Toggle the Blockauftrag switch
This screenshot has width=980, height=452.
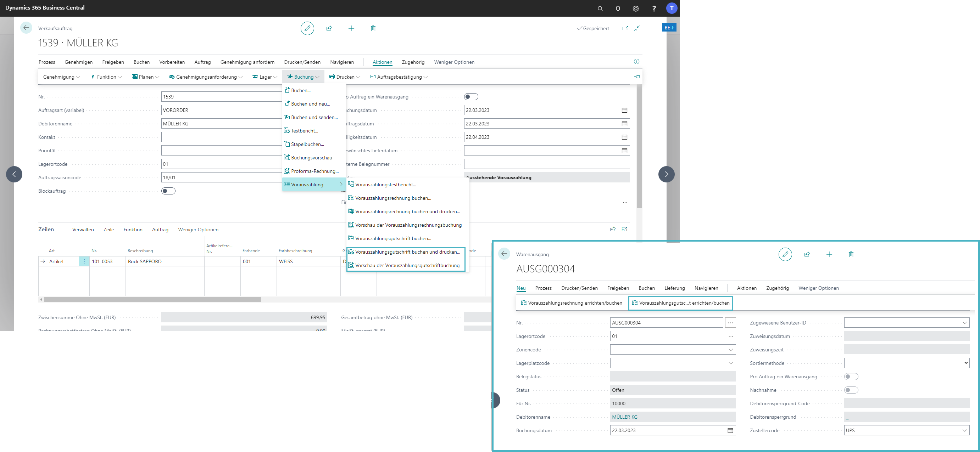click(168, 191)
